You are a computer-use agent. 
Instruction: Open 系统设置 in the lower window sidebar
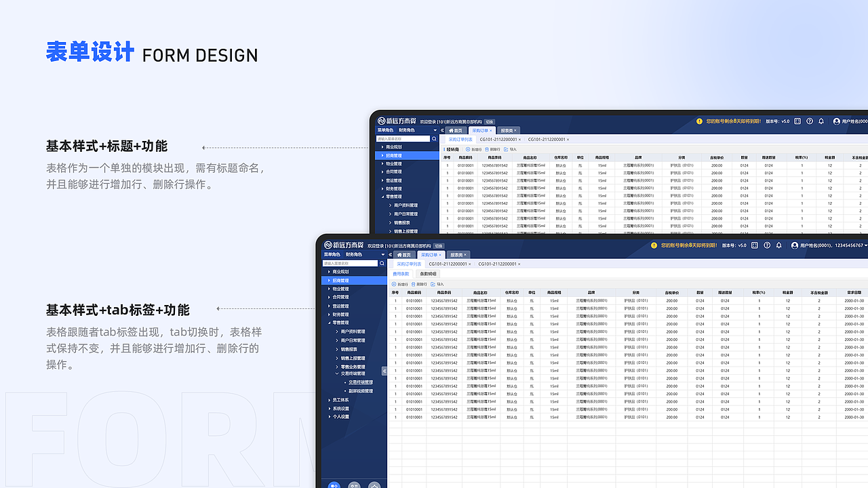(340, 409)
